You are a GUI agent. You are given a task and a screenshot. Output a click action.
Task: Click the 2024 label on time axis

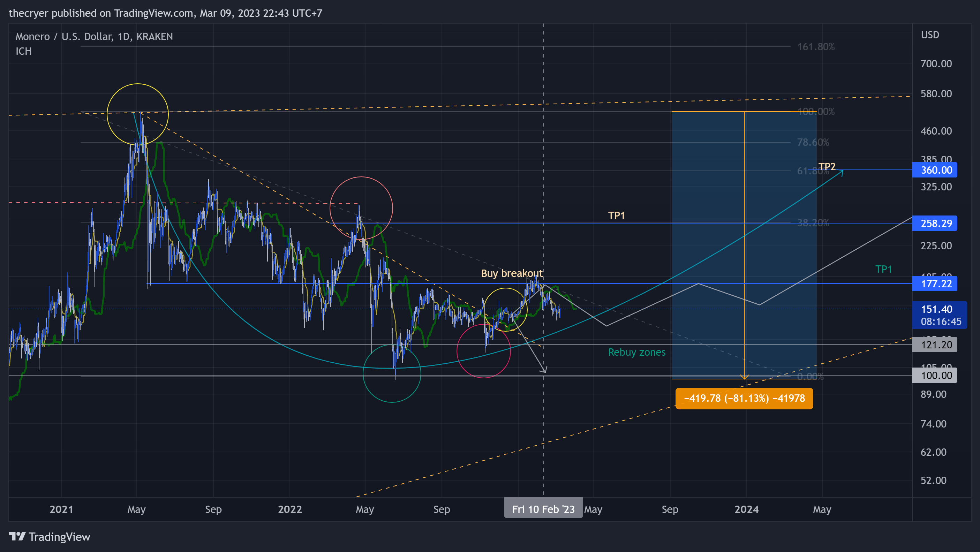pyautogui.click(x=746, y=509)
